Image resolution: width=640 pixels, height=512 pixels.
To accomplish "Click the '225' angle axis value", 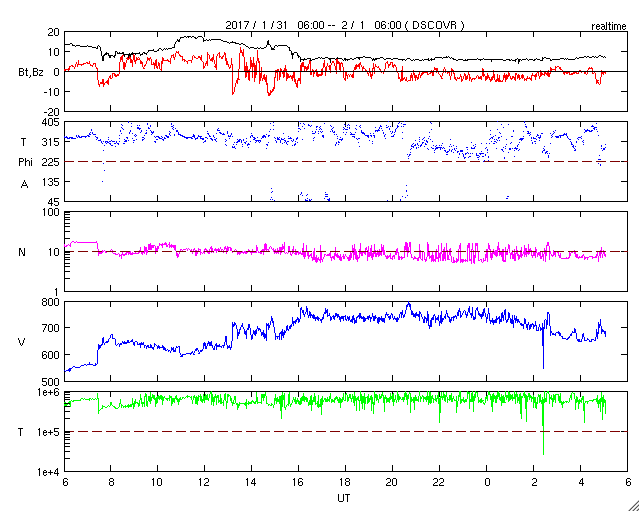I will click(52, 162).
